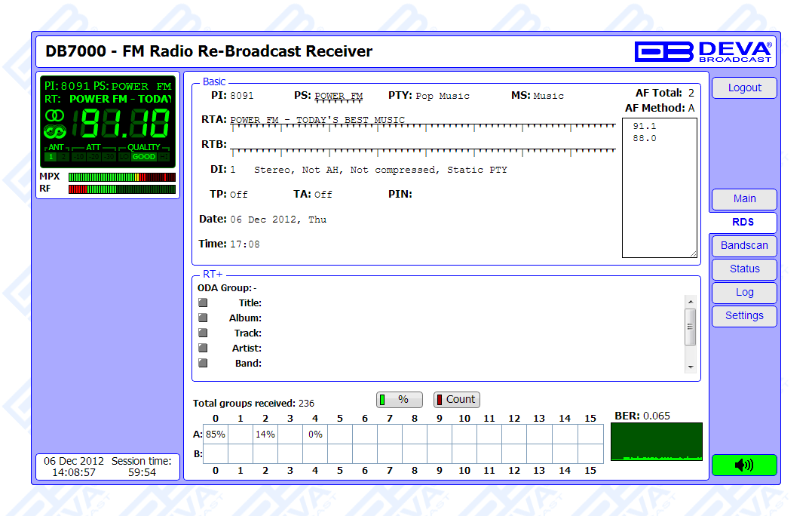Click the DEVA Broadcast logo

point(703,51)
